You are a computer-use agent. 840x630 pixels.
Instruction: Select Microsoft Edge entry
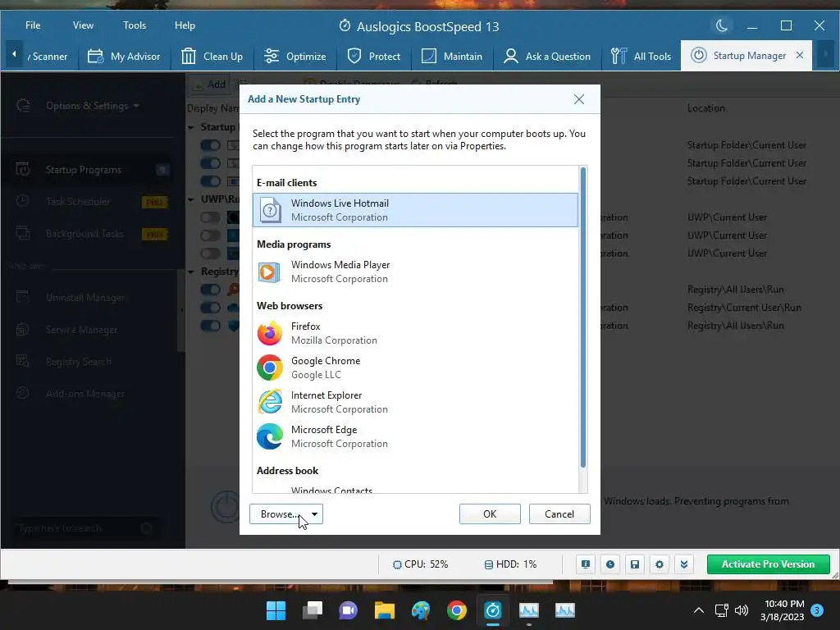415,436
